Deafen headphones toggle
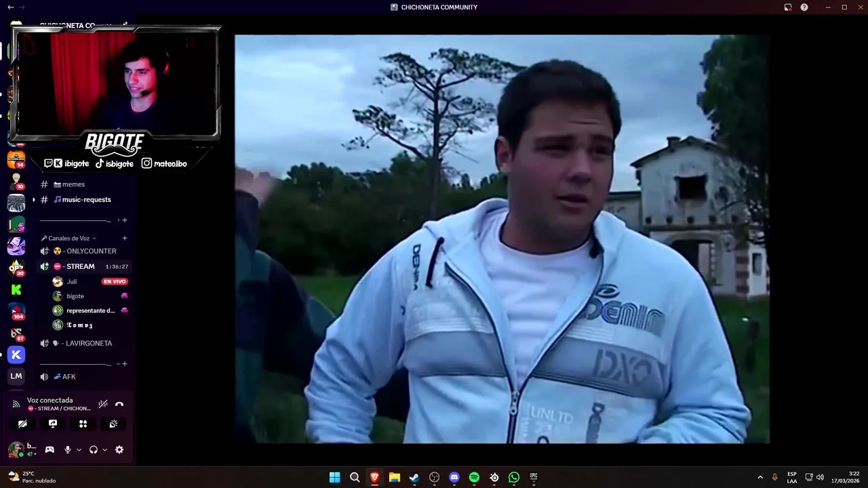This screenshot has width=868, height=488. (x=94, y=449)
